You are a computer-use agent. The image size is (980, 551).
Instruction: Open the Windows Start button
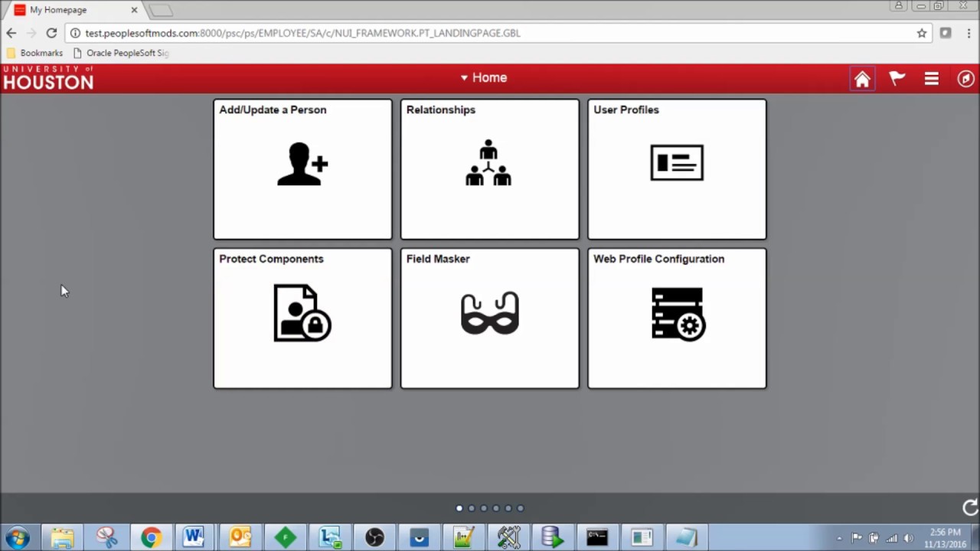pos(17,537)
